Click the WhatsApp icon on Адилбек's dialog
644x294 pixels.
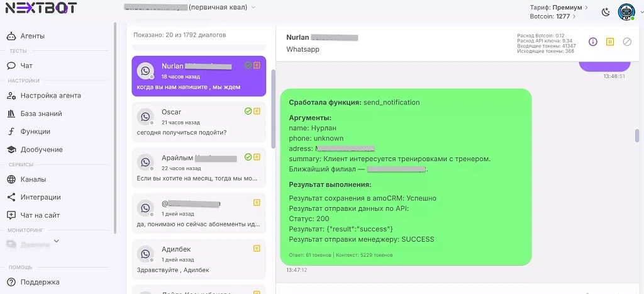146,253
